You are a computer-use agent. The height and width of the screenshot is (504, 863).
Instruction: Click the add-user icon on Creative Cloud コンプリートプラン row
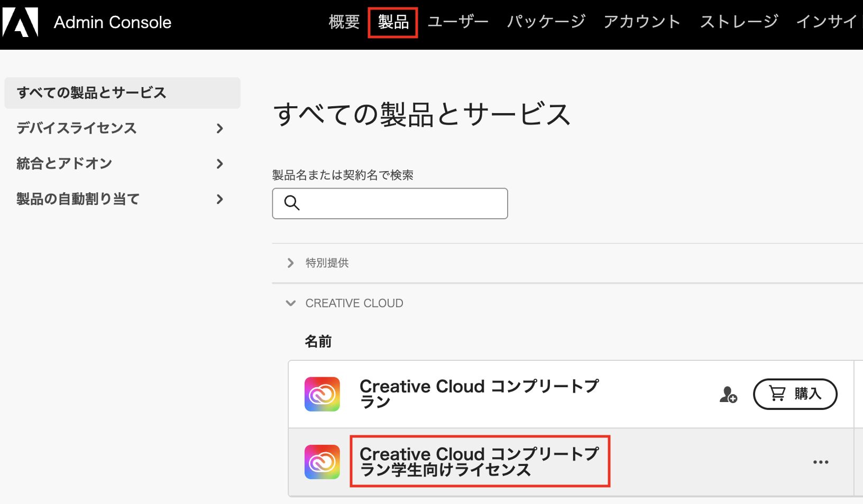[x=728, y=395]
